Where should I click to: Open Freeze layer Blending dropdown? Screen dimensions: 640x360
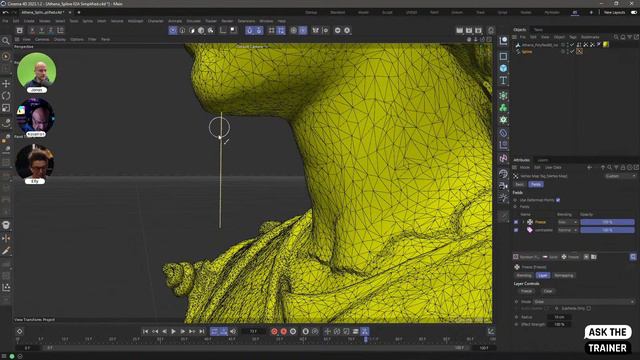567,222
